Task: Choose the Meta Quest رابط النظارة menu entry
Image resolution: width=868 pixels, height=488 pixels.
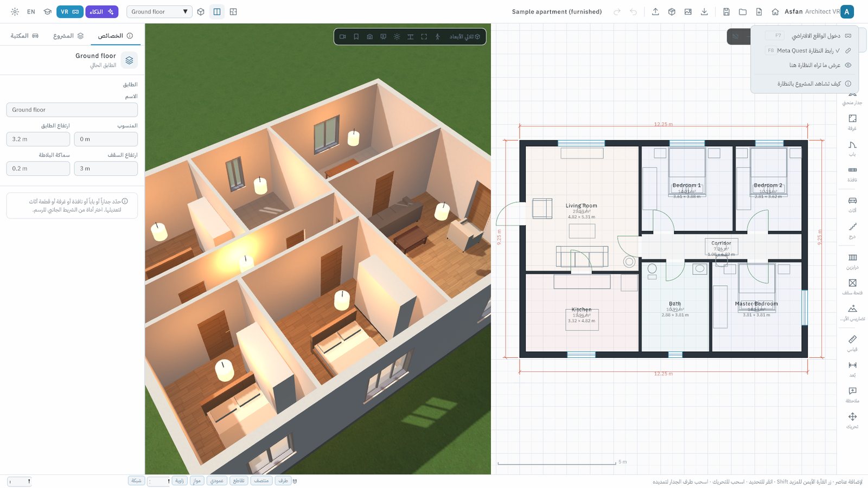Action: 805,50
